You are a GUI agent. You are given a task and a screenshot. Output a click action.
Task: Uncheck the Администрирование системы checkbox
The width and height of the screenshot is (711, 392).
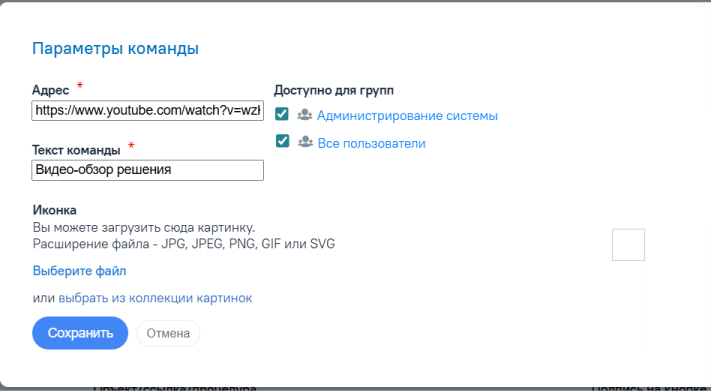282,114
